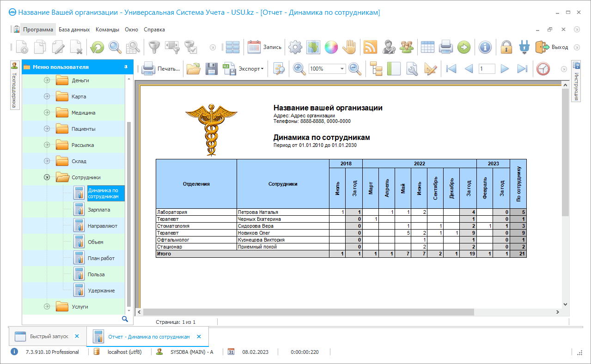
Task: Click the RSS feed orange icon
Action: 370,47
